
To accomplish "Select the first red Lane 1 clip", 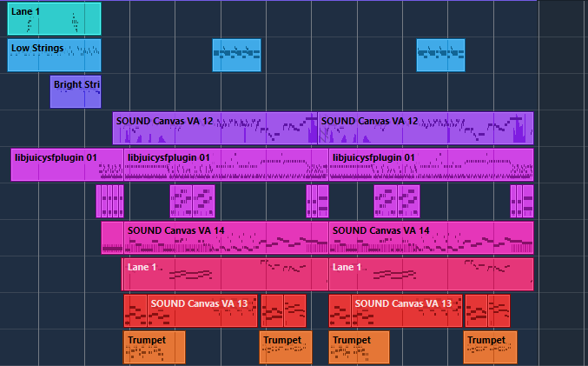I will click(225, 275).
